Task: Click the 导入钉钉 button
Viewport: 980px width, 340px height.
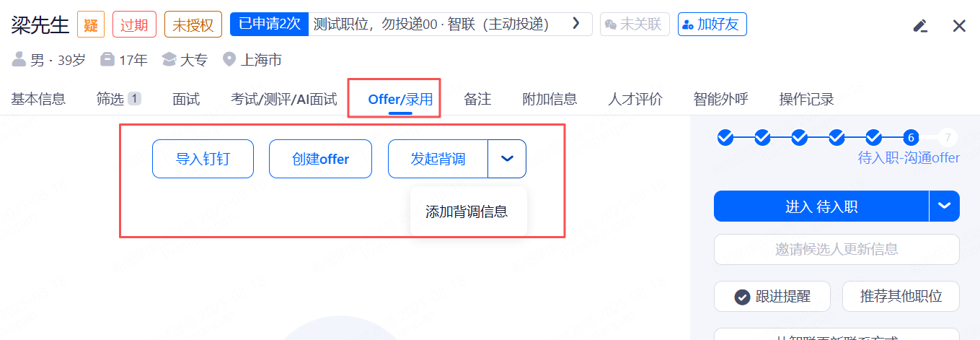Action: [203, 159]
